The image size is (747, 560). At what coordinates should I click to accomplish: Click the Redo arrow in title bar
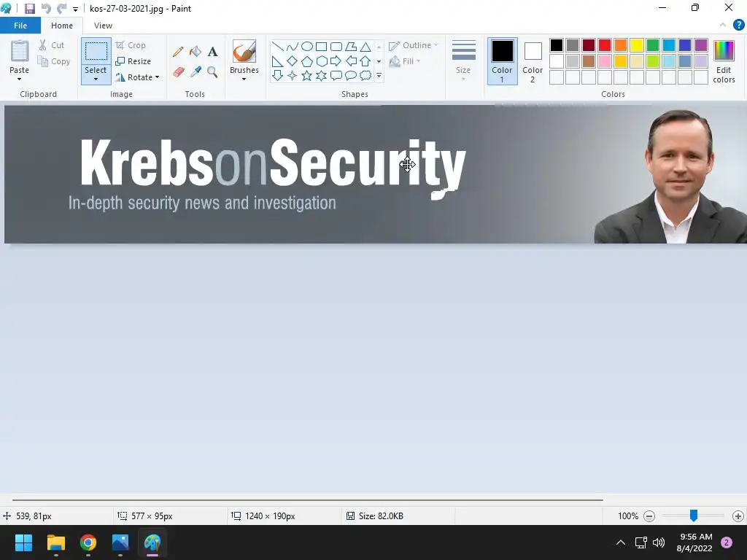tap(62, 9)
